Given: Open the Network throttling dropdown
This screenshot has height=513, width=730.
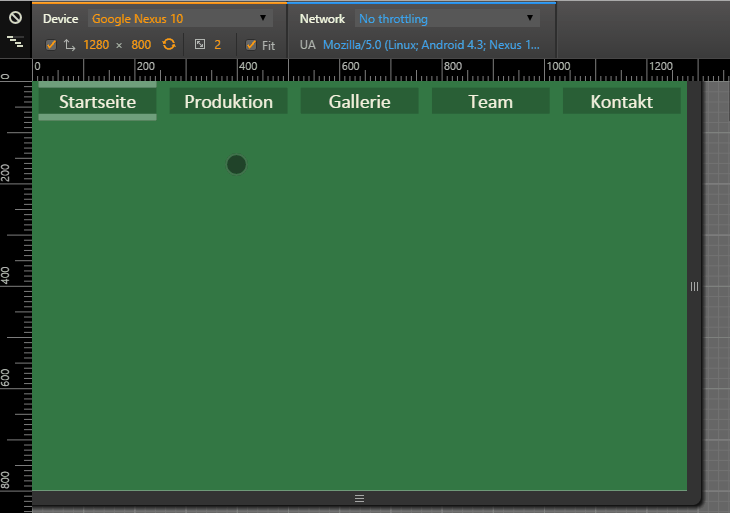Looking at the screenshot, I should 447,18.
